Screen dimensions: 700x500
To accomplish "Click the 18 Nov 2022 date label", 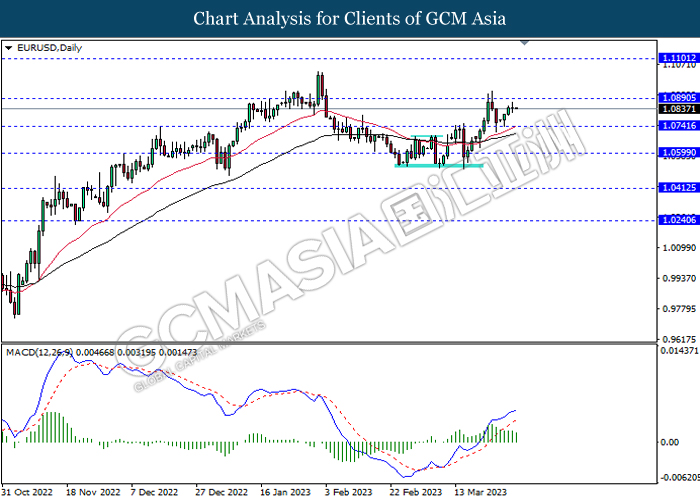I will pyautogui.click(x=93, y=492).
